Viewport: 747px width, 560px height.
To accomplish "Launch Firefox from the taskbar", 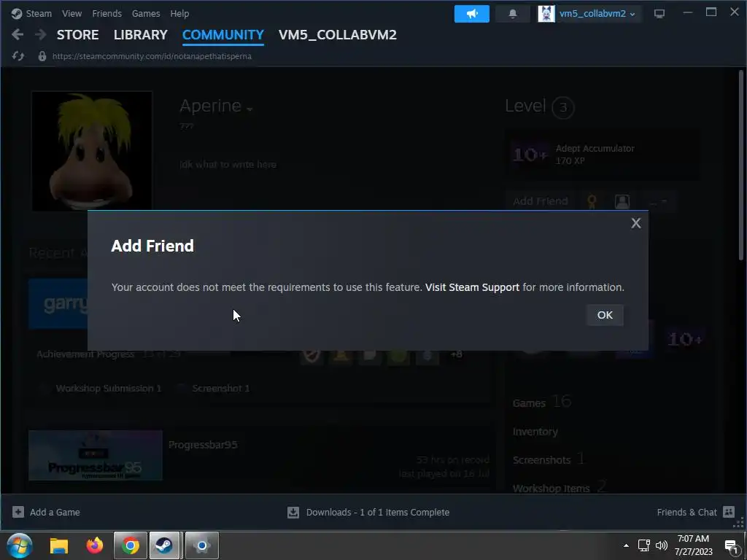I will click(x=95, y=545).
